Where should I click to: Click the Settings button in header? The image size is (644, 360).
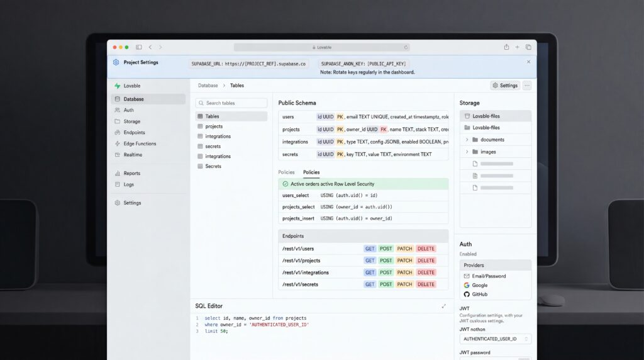coord(505,86)
